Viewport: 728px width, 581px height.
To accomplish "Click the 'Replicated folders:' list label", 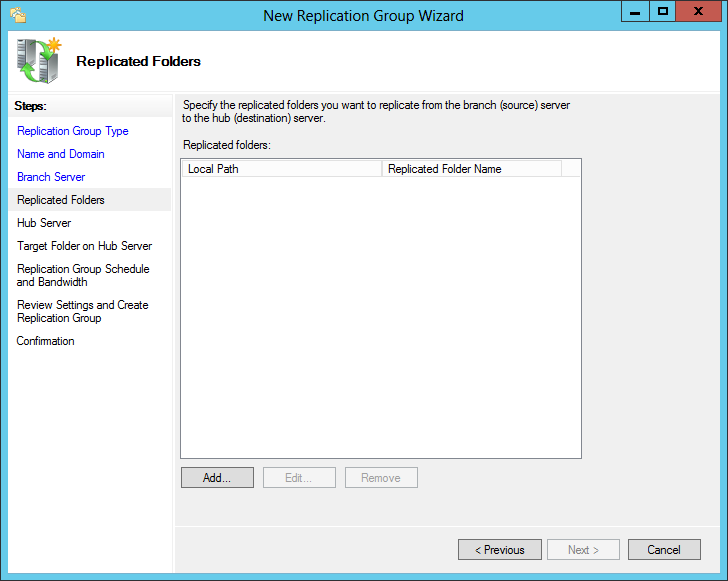I will [227, 145].
